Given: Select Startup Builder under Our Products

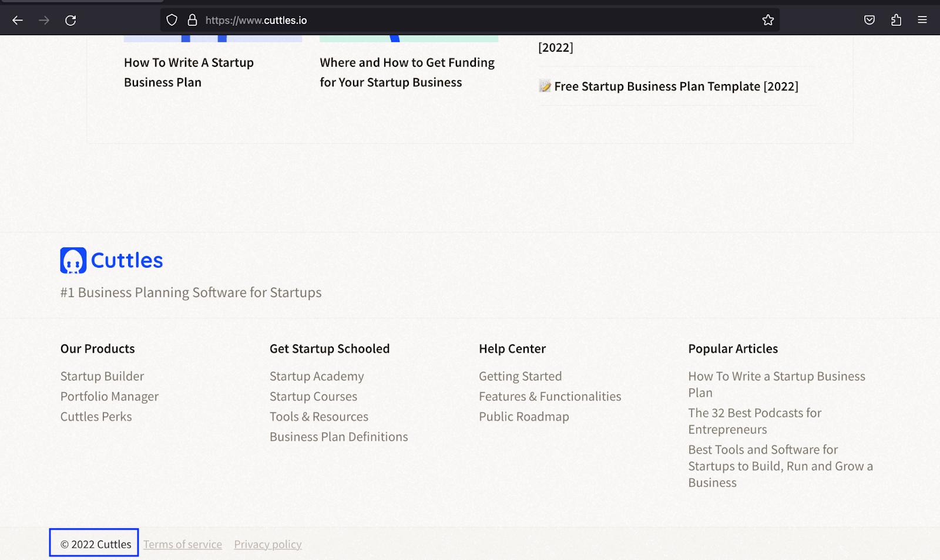Looking at the screenshot, I should click(x=102, y=376).
